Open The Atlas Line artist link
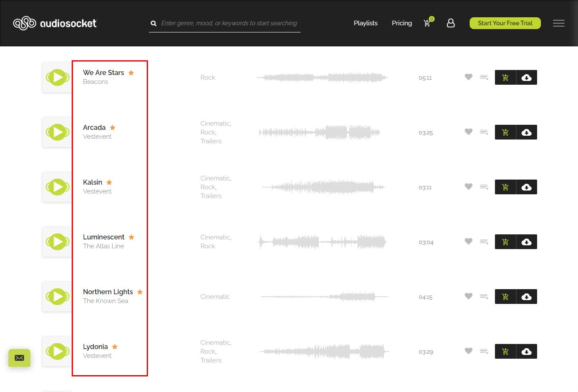The height and width of the screenshot is (392, 578). (x=103, y=246)
